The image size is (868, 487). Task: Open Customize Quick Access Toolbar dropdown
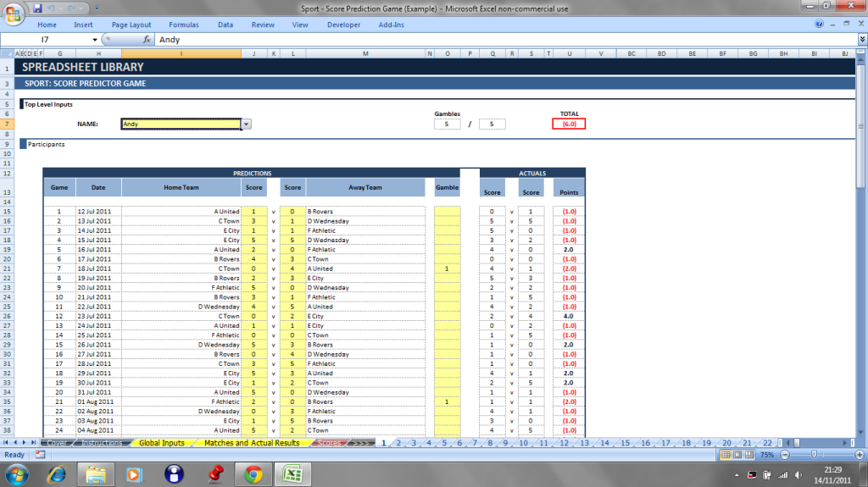95,8
